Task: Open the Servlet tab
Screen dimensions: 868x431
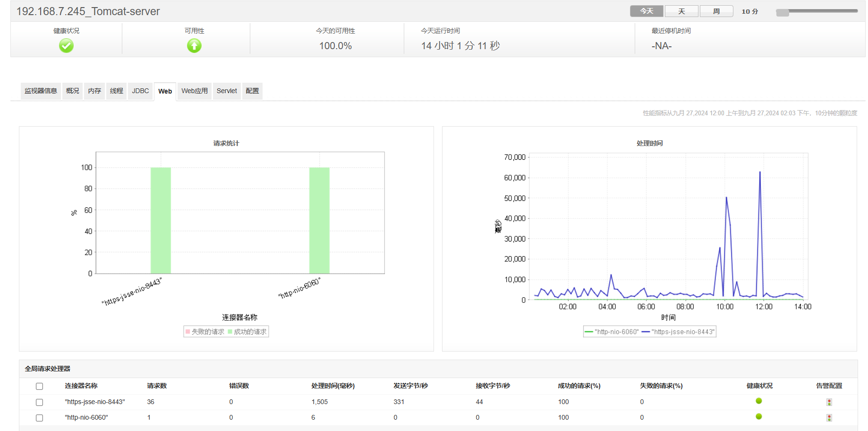Action: tap(227, 91)
